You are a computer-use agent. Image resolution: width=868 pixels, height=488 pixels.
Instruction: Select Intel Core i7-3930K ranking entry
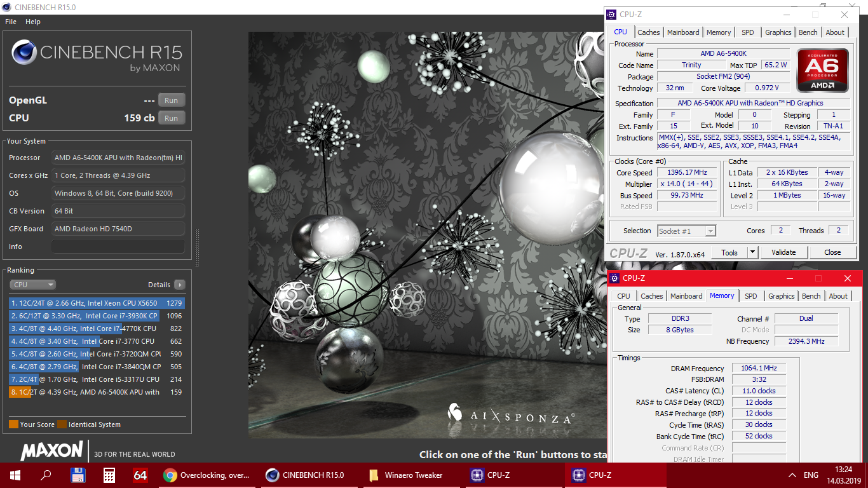coord(97,316)
